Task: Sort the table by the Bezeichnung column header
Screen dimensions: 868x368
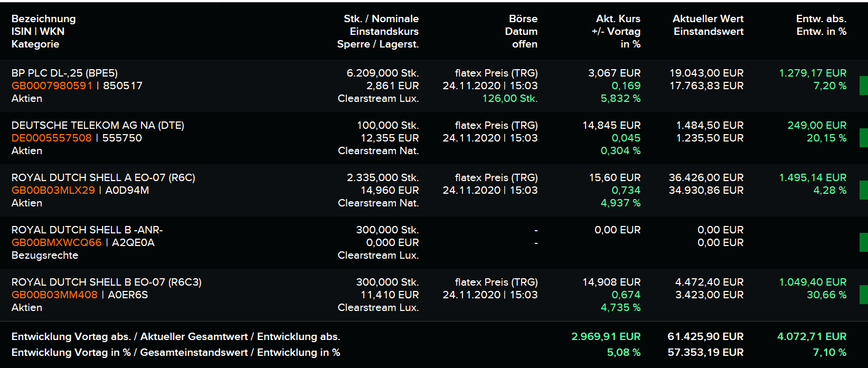Action: [x=44, y=18]
